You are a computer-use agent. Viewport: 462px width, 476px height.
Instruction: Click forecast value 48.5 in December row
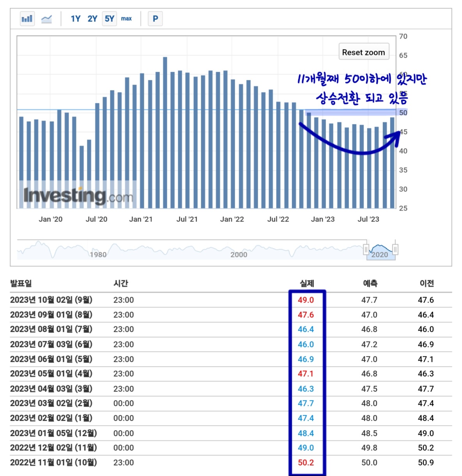pyautogui.click(x=369, y=433)
